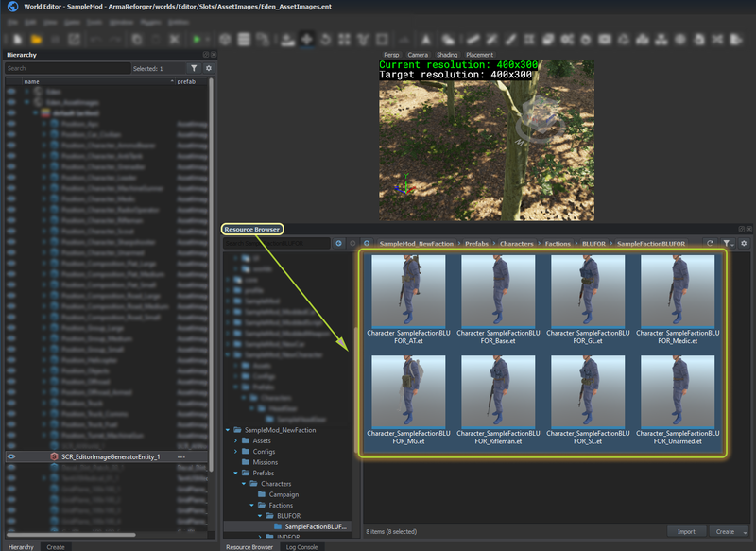Open the Hierarchy panel settings gear

[209, 68]
